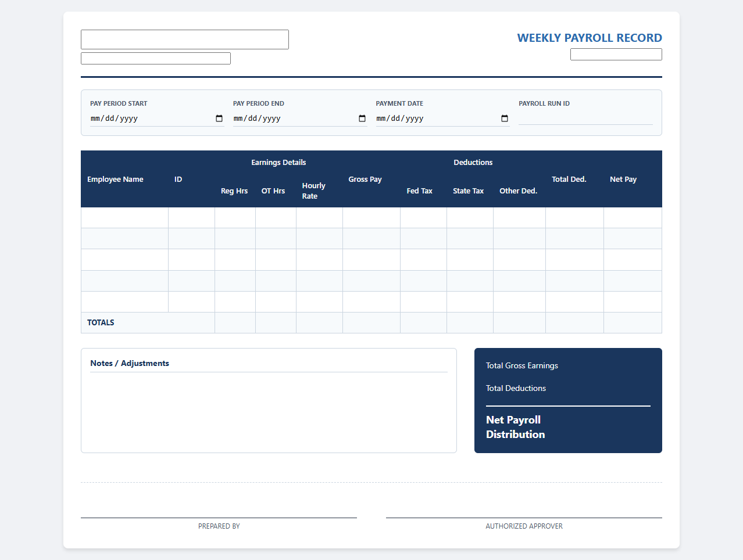This screenshot has height=560, width=743.
Task: Click the Reg Hrs column header
Action: [x=234, y=191]
